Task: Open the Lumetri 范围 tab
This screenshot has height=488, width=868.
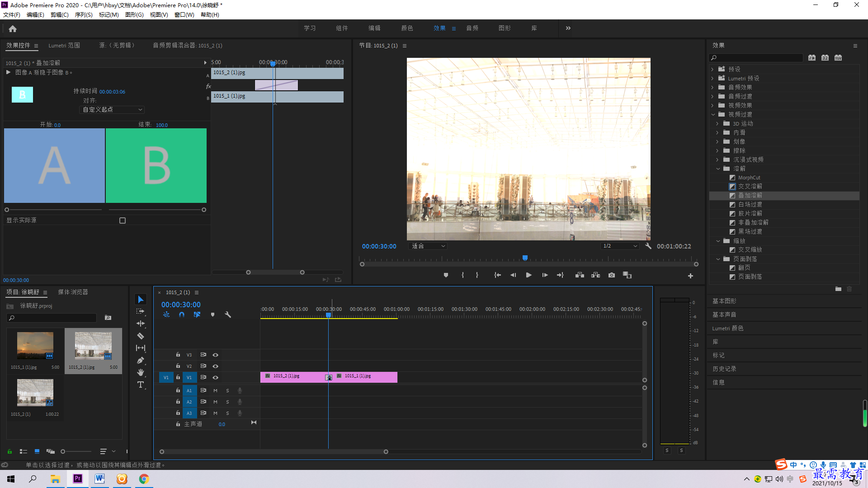Action: [x=64, y=46]
